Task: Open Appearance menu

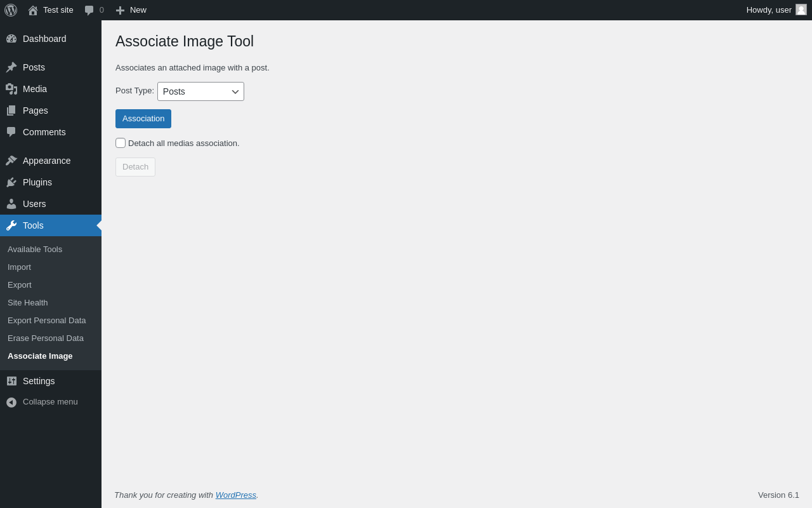Action: point(51,161)
